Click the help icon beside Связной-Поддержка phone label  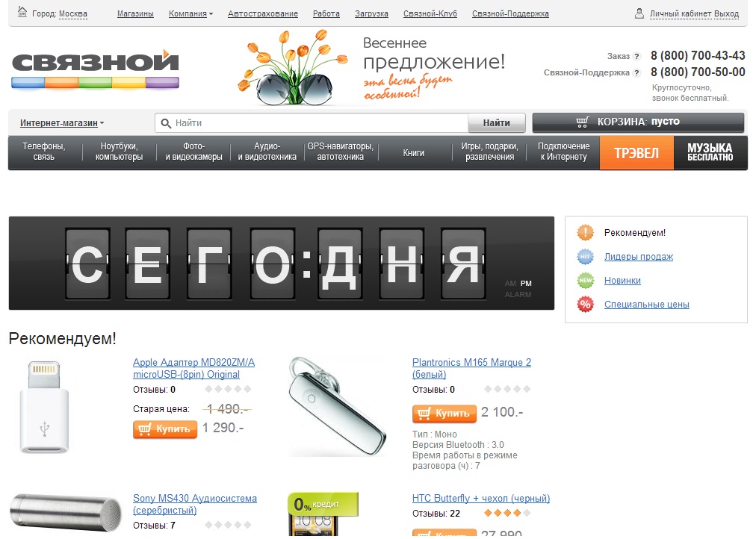(637, 72)
